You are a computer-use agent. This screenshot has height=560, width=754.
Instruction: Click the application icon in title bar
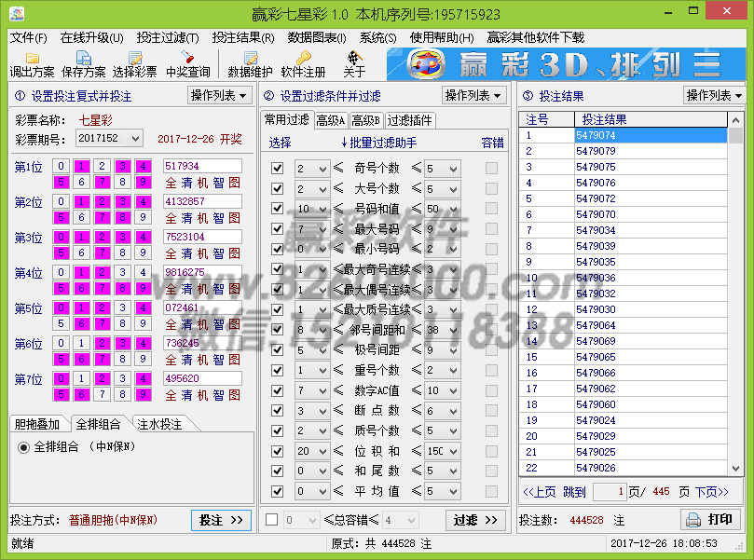[x=17, y=13]
